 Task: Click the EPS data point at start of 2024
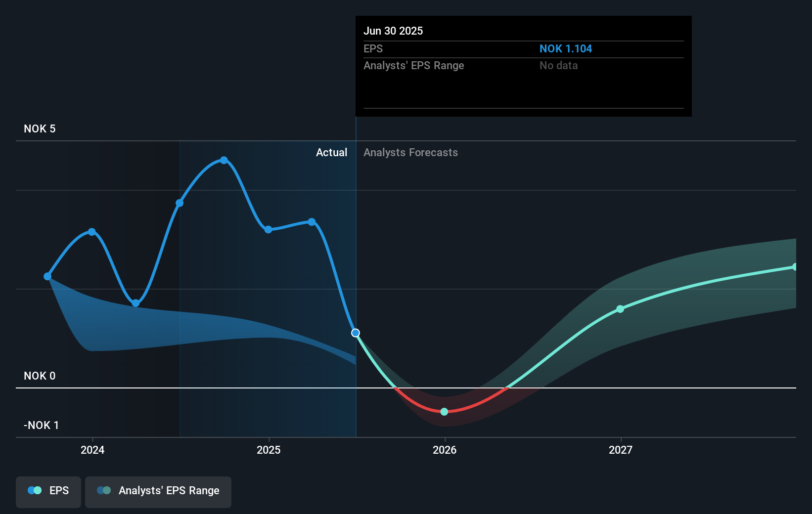[92, 232]
